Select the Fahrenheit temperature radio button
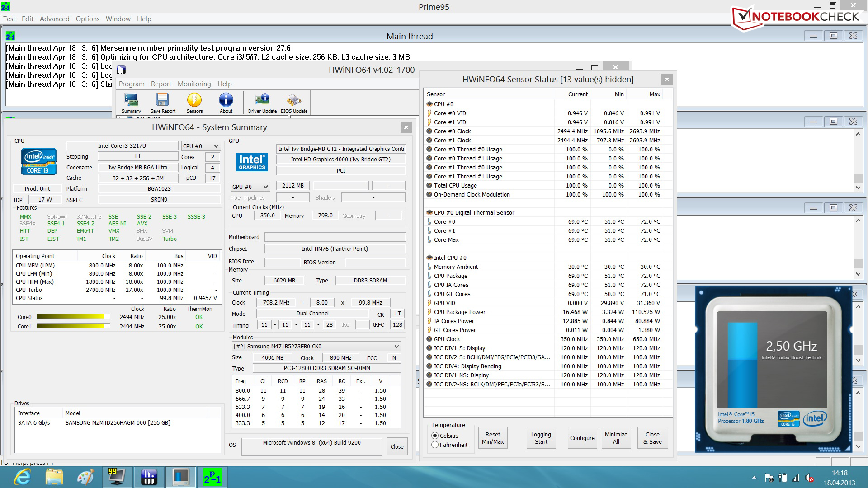868x488 pixels. click(x=435, y=445)
